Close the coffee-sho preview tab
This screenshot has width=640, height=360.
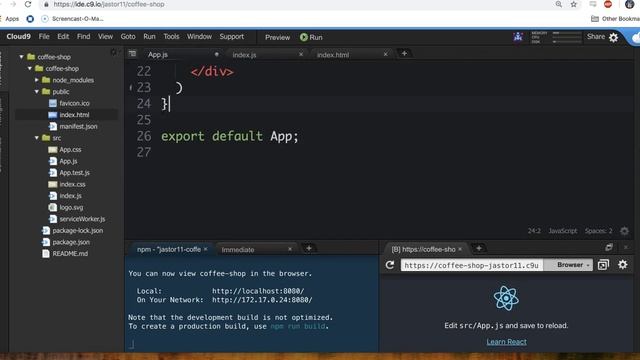click(460, 249)
